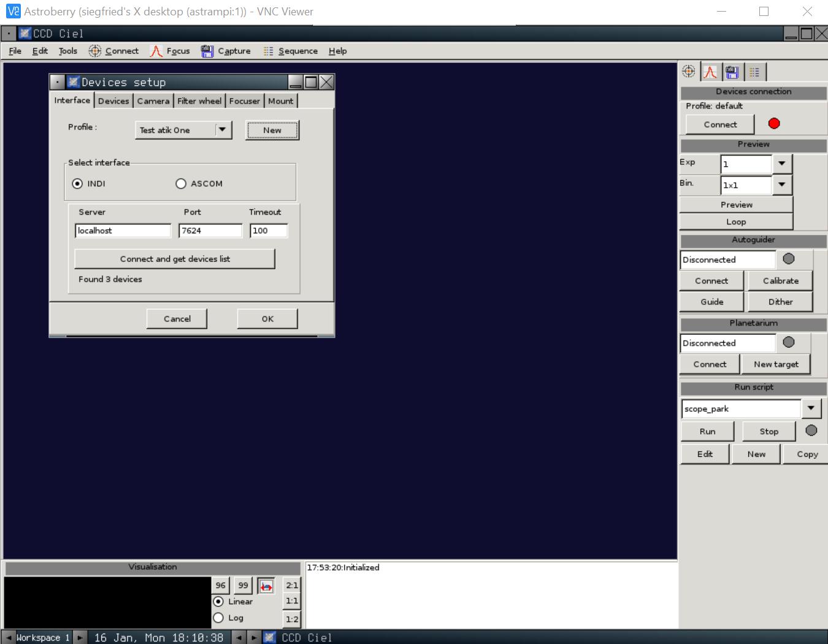Click Connect in the Autoguider panel

[x=711, y=281]
